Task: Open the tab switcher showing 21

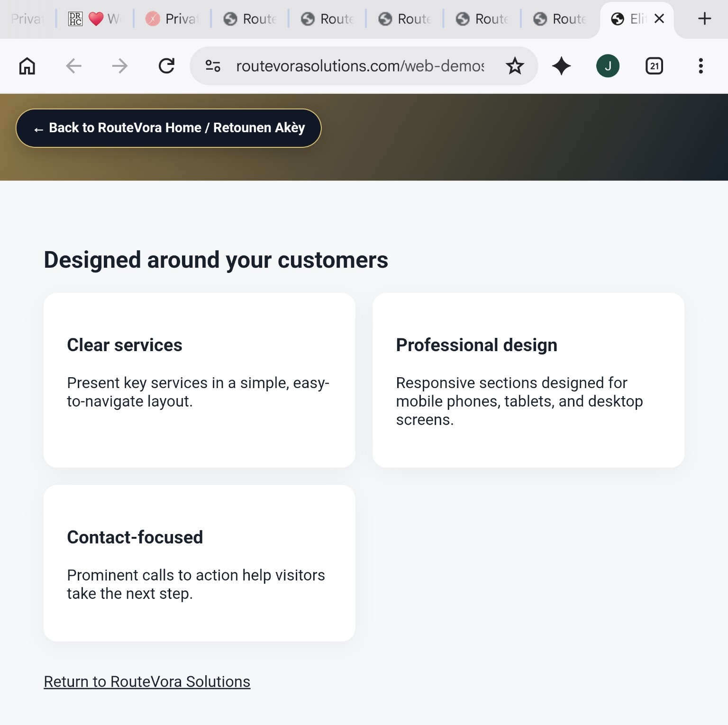Action: pyautogui.click(x=654, y=66)
